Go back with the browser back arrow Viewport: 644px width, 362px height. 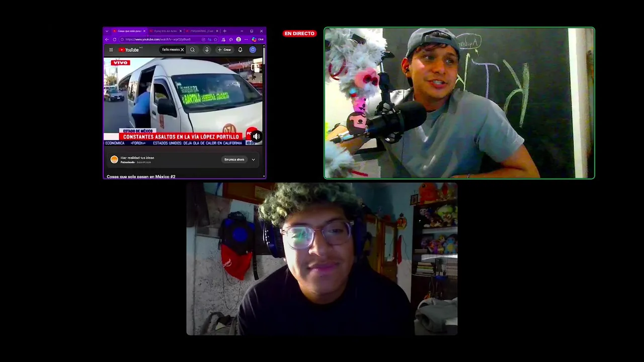(x=107, y=39)
